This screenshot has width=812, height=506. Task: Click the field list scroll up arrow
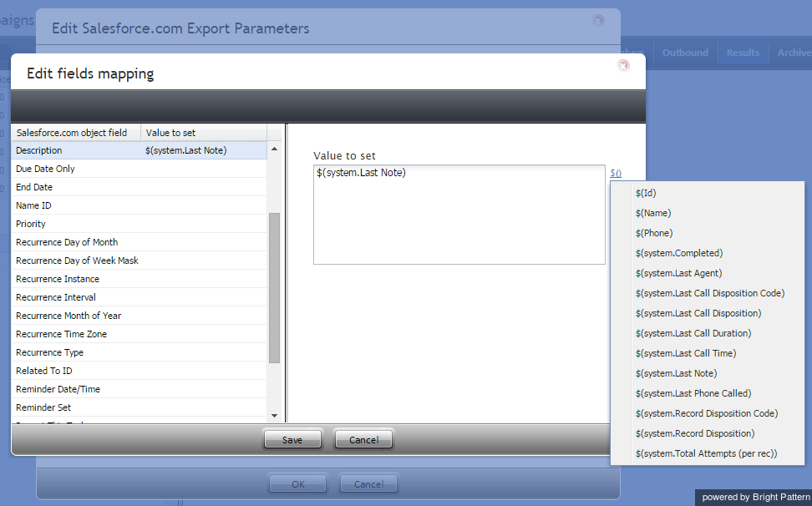tap(275, 149)
